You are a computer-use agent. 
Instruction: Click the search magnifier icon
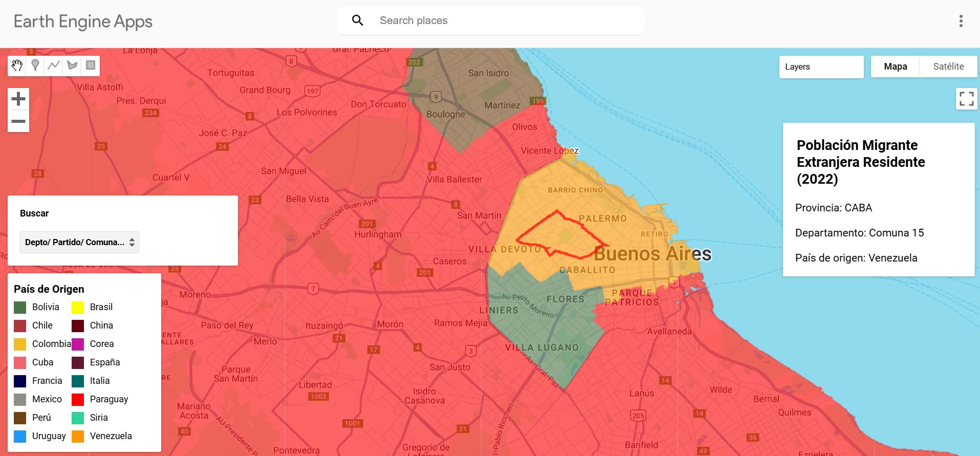[x=358, y=20]
